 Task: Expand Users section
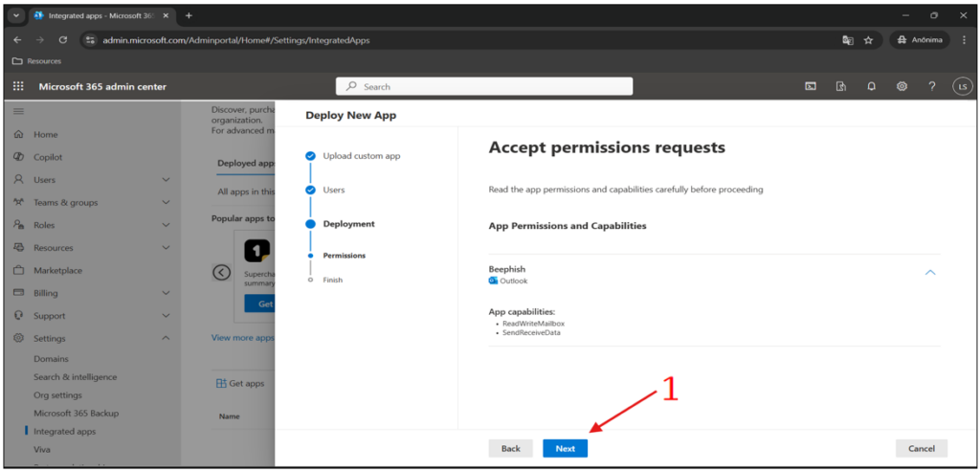click(x=166, y=180)
